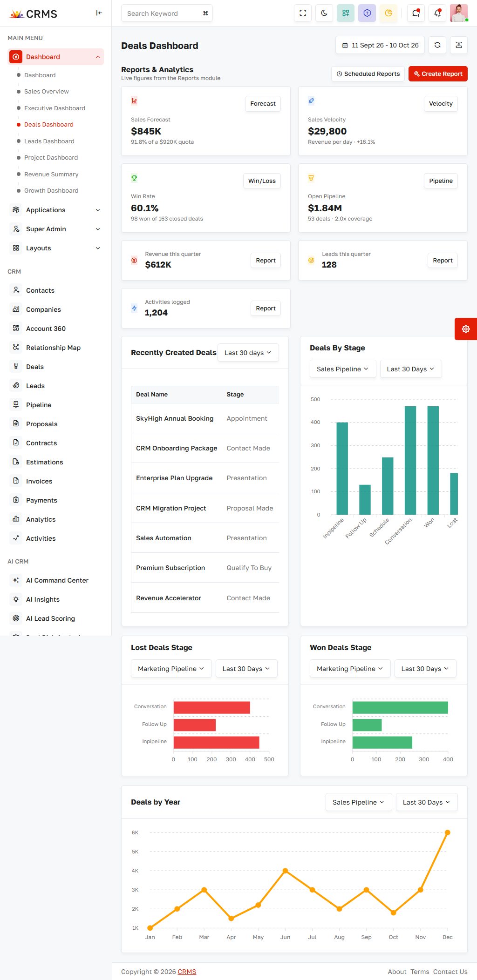Click the Estimations sidebar icon

coord(16,462)
